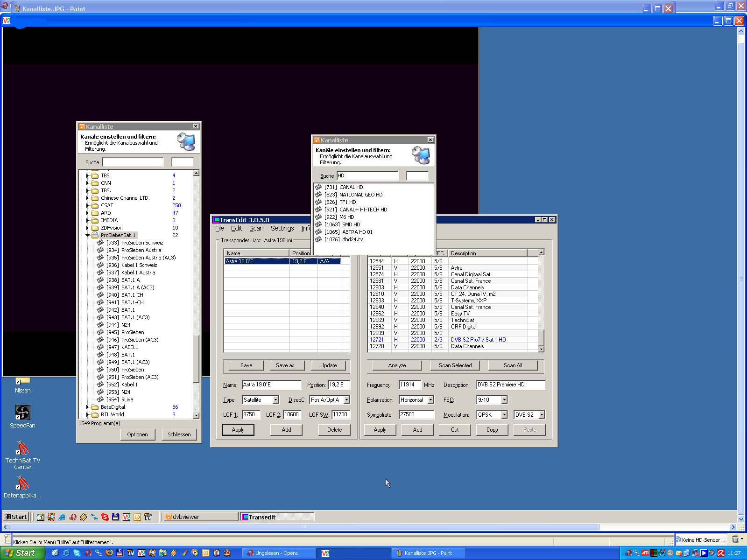The width and height of the screenshot is (747, 560).
Task: Click the ATI icon in the system tray
Action: click(x=645, y=553)
